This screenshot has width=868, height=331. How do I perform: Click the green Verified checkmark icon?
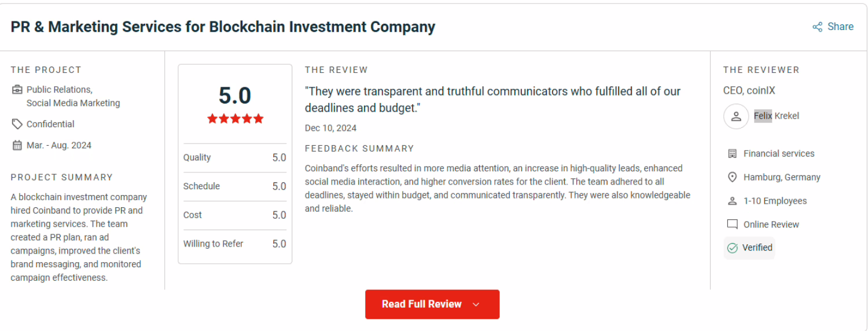[x=732, y=248]
